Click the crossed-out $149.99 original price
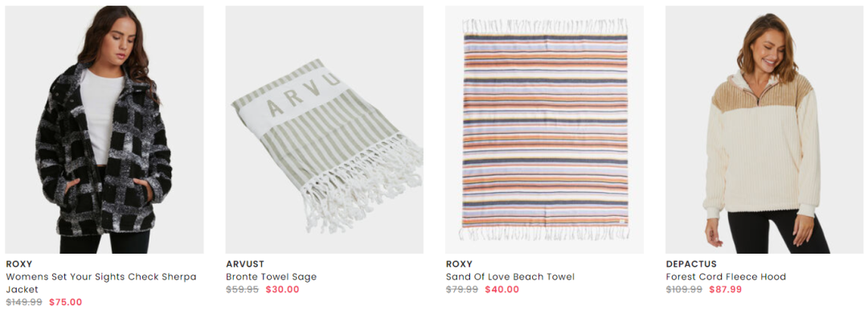Image resolution: width=868 pixels, height=334 pixels. 24,303
